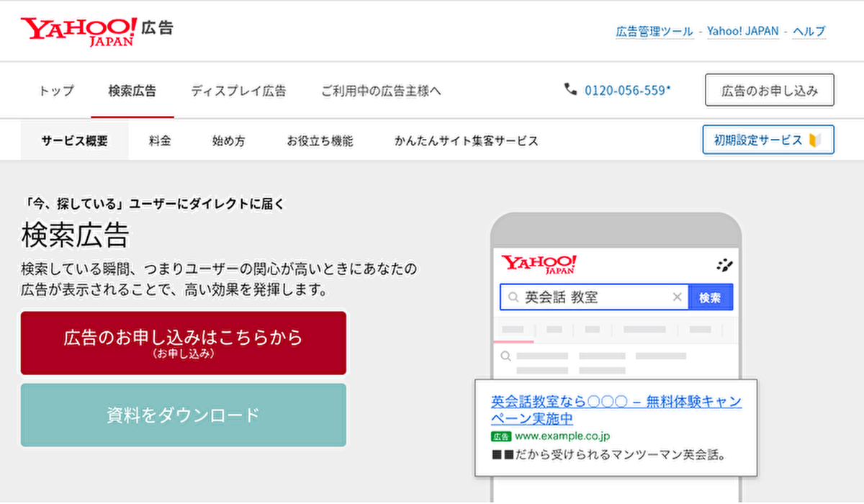Clear the 英会話 教室 search with X icon
This screenshot has width=864, height=504.
[677, 297]
